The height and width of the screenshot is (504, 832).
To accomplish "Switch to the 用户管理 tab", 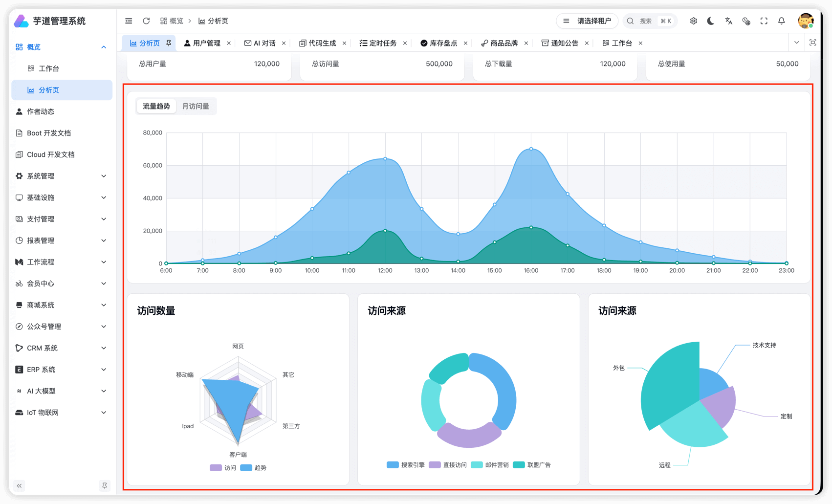I will pyautogui.click(x=202, y=43).
